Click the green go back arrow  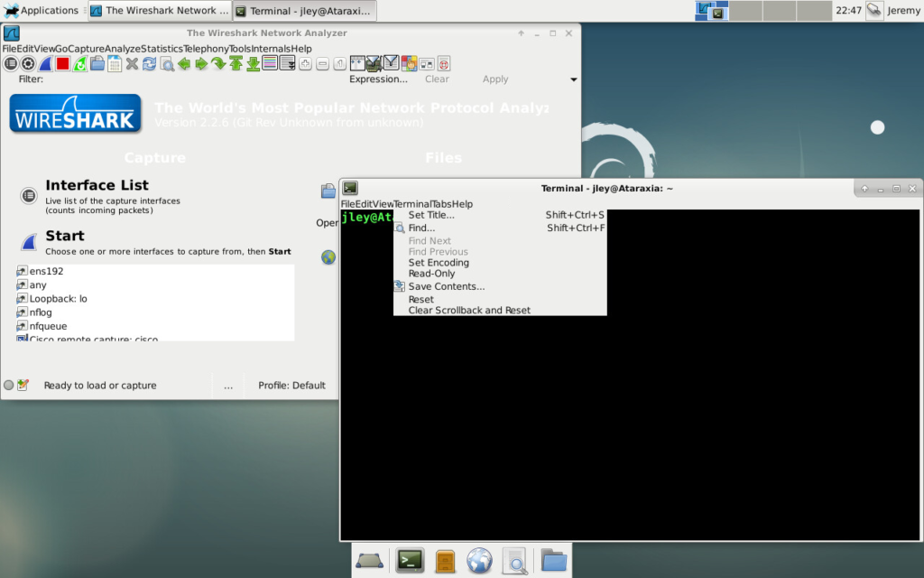184,64
